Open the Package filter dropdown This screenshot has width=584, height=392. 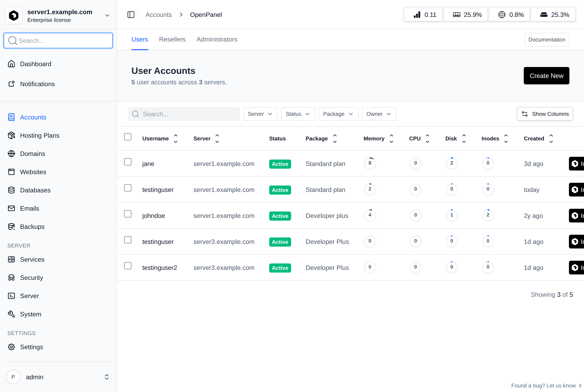(338, 114)
